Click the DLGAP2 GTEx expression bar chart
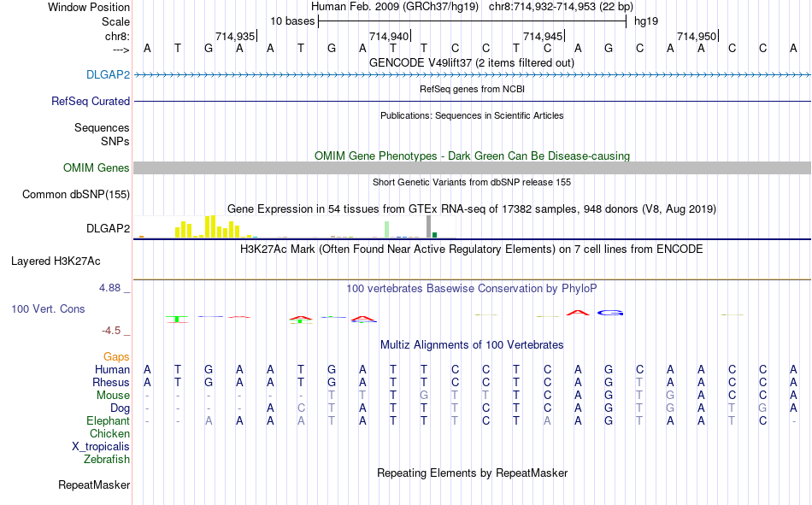 point(295,226)
